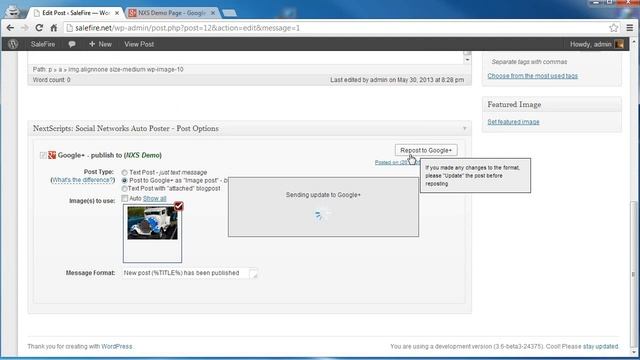Select Post to Google+ as Image post

(124, 180)
